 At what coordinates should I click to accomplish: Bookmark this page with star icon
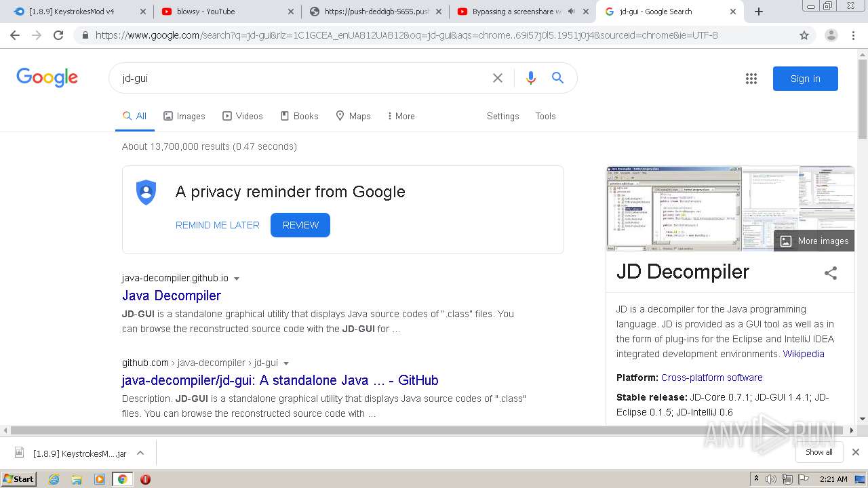(804, 35)
